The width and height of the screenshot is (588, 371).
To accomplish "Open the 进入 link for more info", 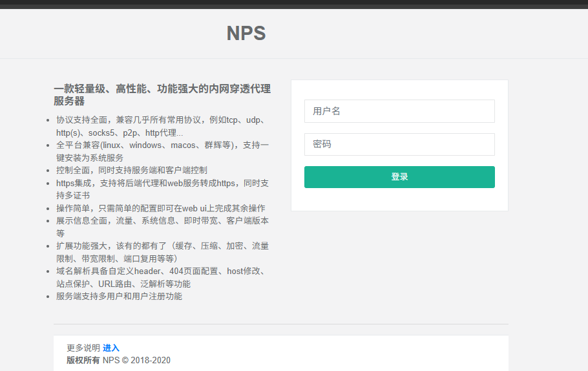I will [111, 348].
